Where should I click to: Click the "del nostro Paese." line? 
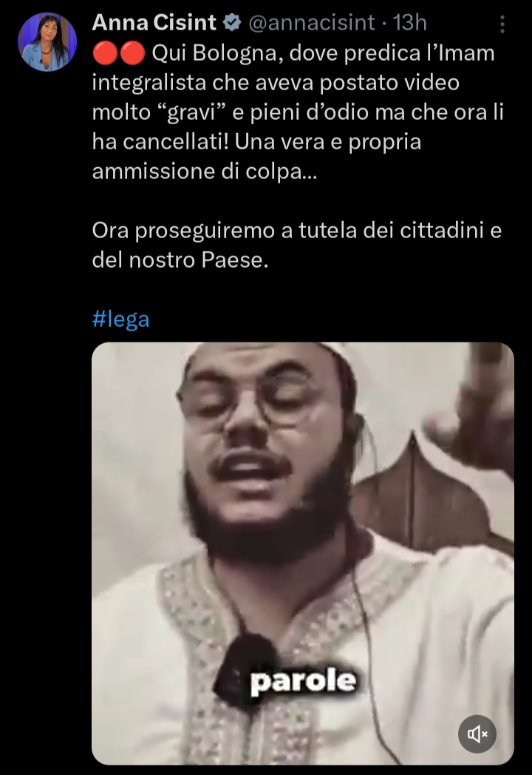tap(180, 260)
